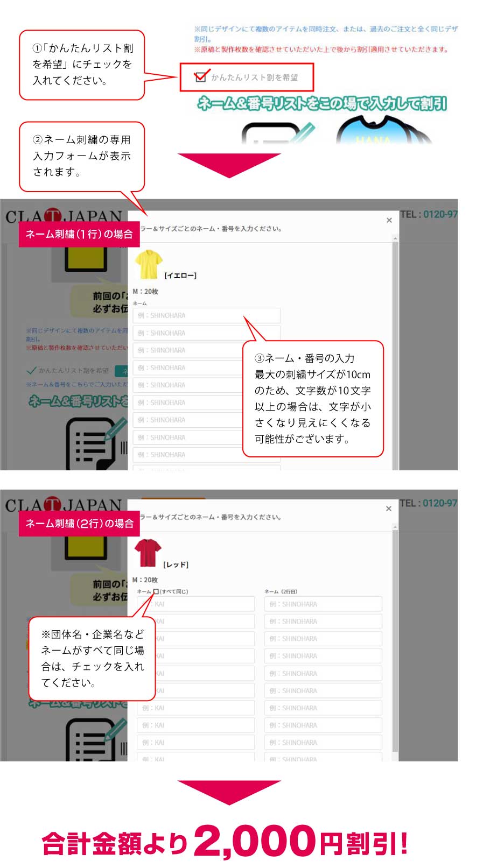Check the かんたんリスト割を希望 checkbox at top

click(x=200, y=77)
